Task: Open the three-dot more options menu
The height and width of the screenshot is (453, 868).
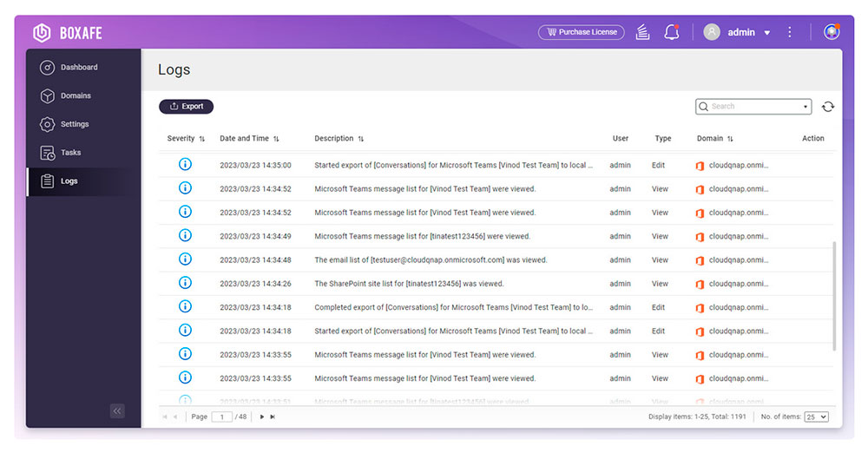Action: point(789,32)
